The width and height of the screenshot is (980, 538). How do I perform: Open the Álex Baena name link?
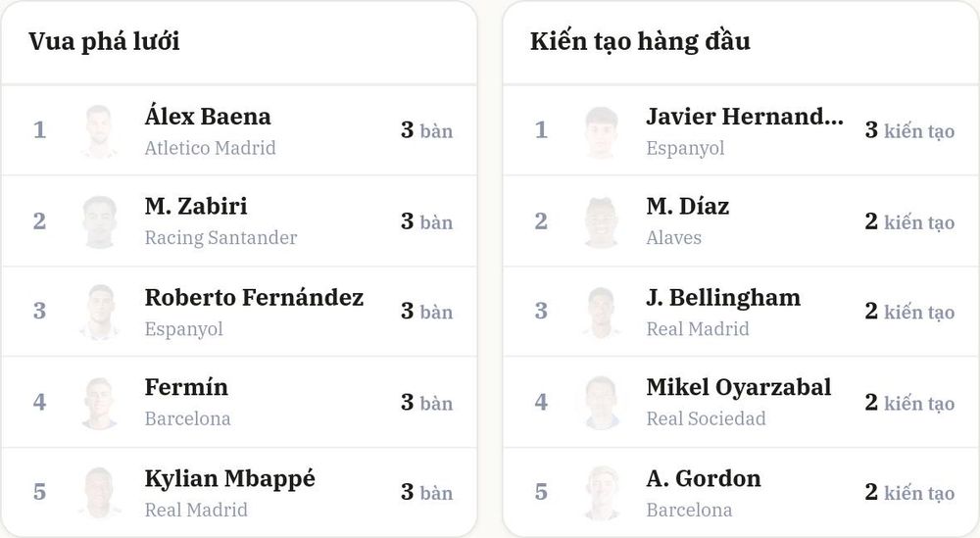pyautogui.click(x=208, y=117)
